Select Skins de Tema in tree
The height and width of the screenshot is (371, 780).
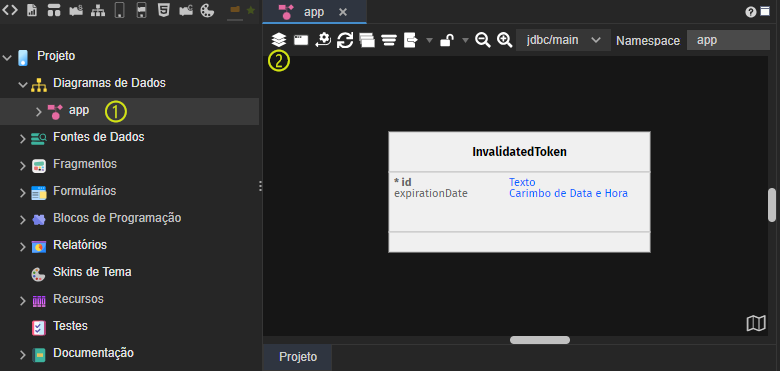tap(92, 273)
